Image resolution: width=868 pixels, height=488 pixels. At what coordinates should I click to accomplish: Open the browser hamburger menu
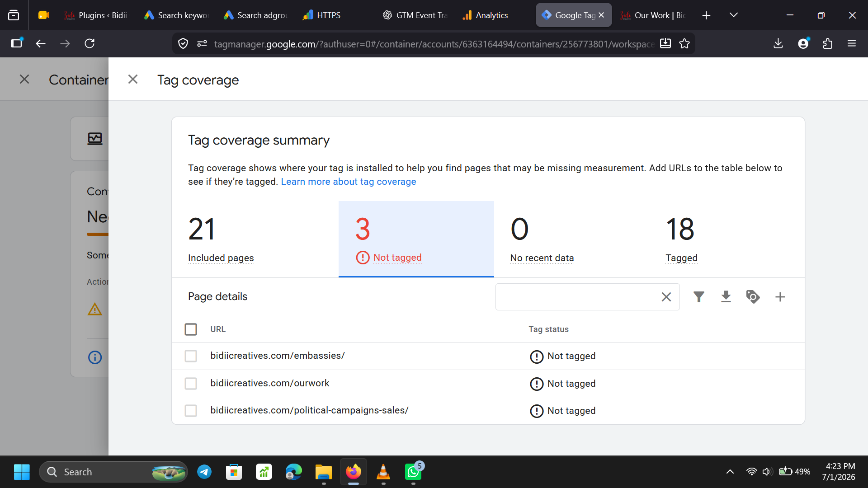[x=852, y=43]
